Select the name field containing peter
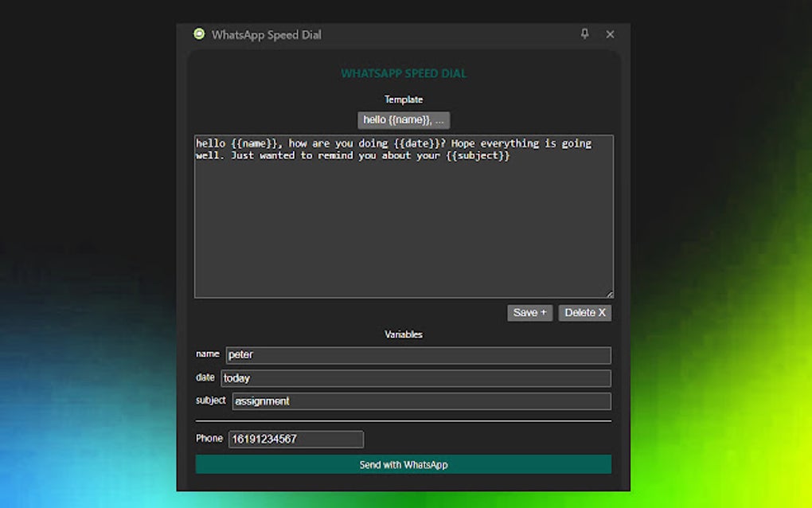This screenshot has height=508, width=812. click(x=418, y=354)
